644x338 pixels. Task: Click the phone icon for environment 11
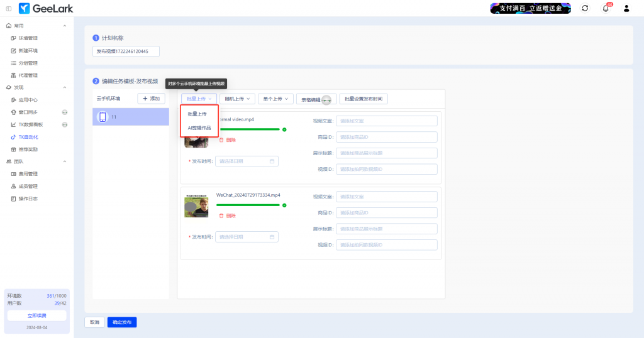[103, 117]
